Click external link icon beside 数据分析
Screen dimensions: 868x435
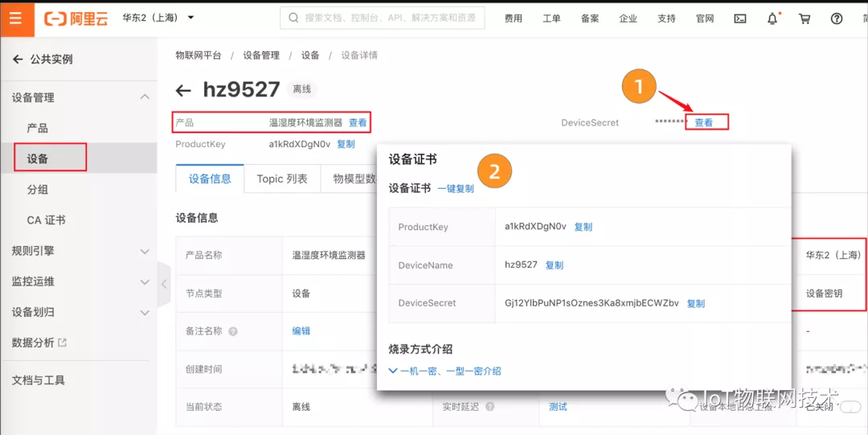pyautogui.click(x=62, y=343)
